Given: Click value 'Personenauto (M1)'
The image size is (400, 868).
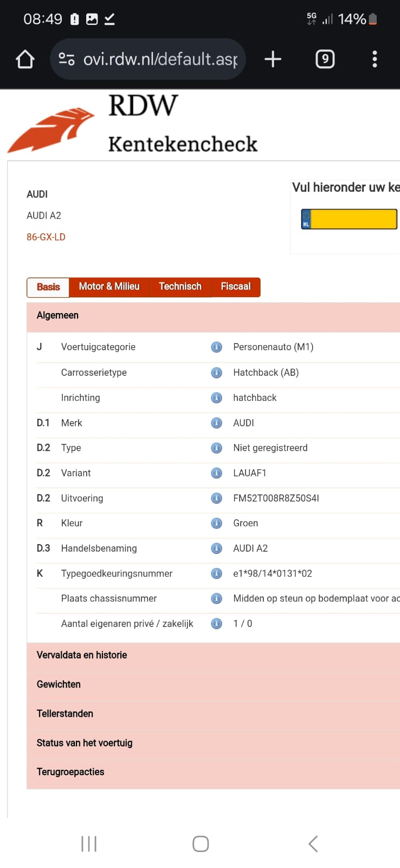Looking at the screenshot, I should click(x=273, y=347).
